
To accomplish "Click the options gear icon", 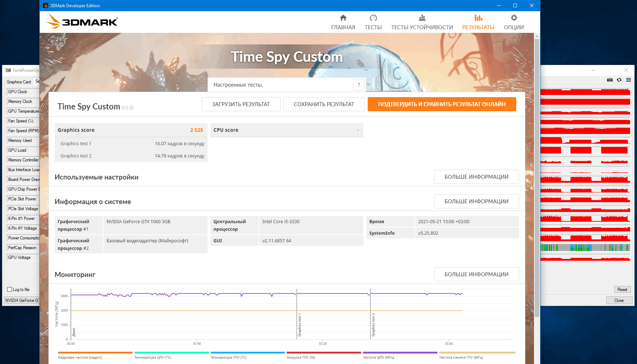I will tap(514, 18).
